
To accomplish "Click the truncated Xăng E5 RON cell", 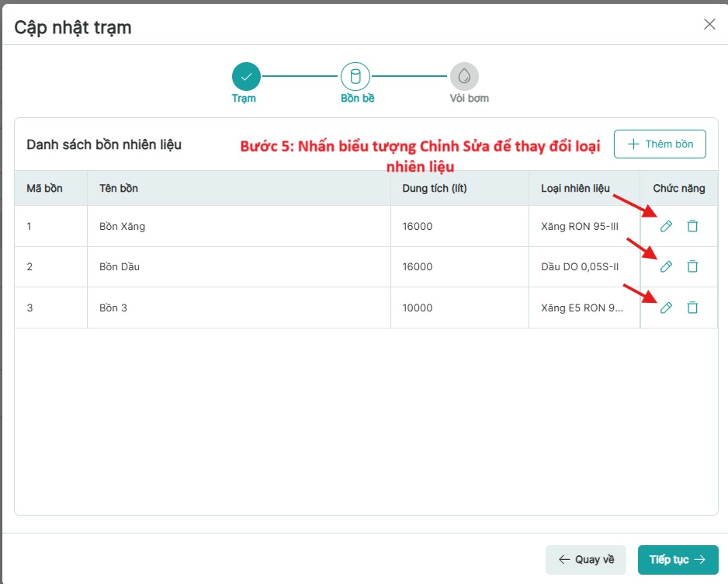I will click(582, 308).
